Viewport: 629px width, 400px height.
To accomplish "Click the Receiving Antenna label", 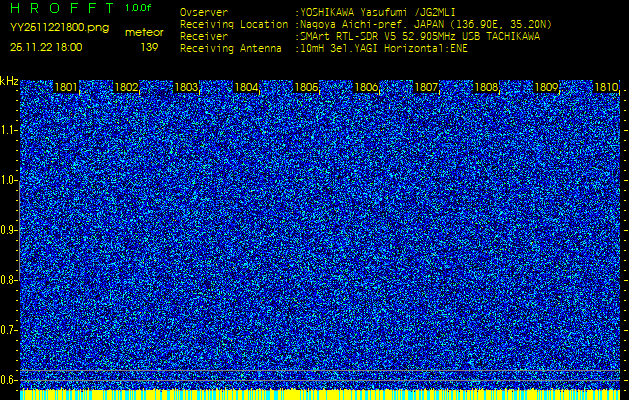I will pos(231,49).
